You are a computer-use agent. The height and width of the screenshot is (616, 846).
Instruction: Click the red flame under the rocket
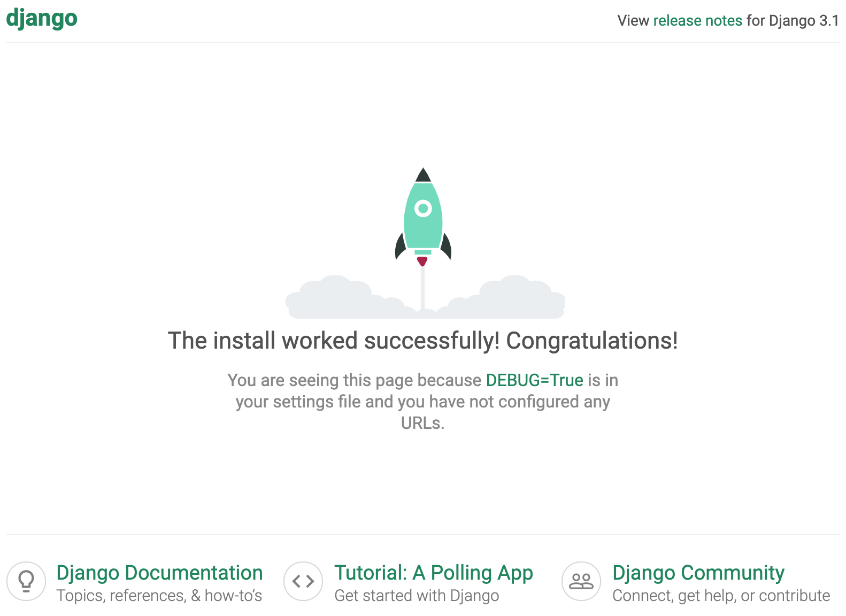click(x=422, y=261)
